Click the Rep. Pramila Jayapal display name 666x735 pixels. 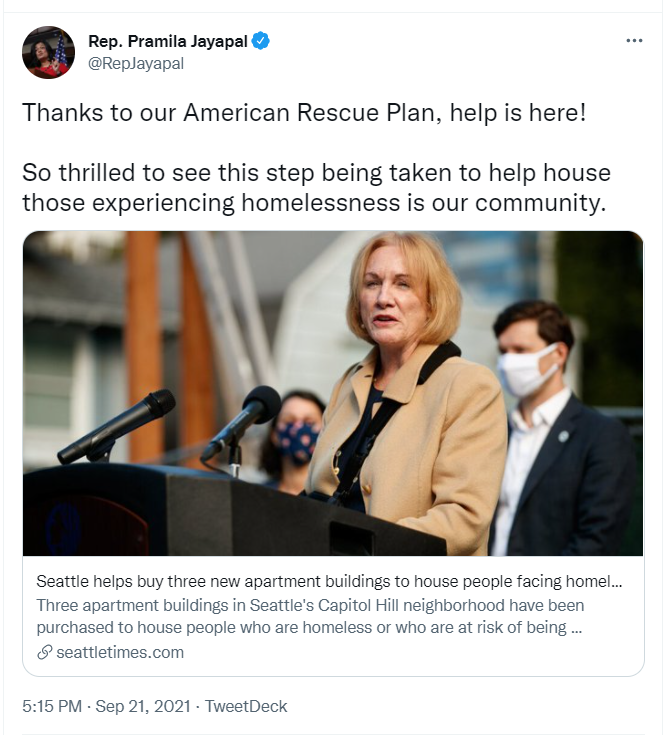point(167,41)
